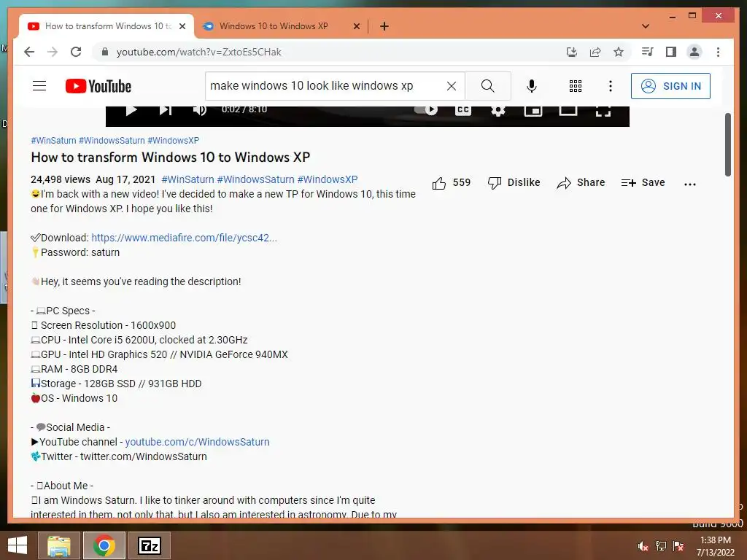Play the video
Screen dimensions: 747x560
131,111
